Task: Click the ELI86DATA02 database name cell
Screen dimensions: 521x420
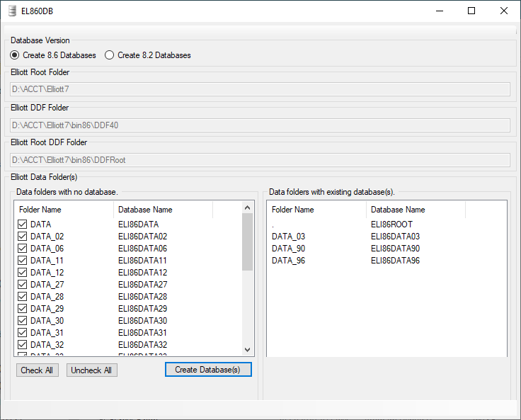Action: 142,236
